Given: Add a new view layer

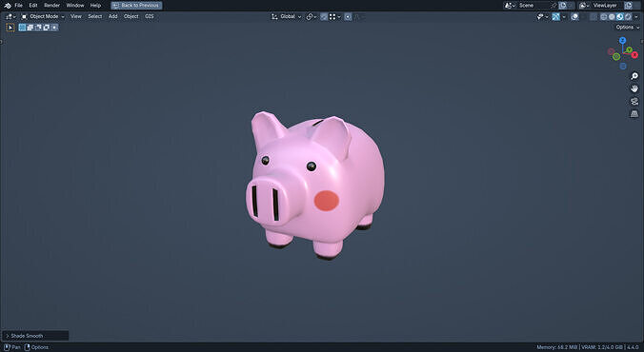Looking at the screenshot, I should [x=629, y=6].
